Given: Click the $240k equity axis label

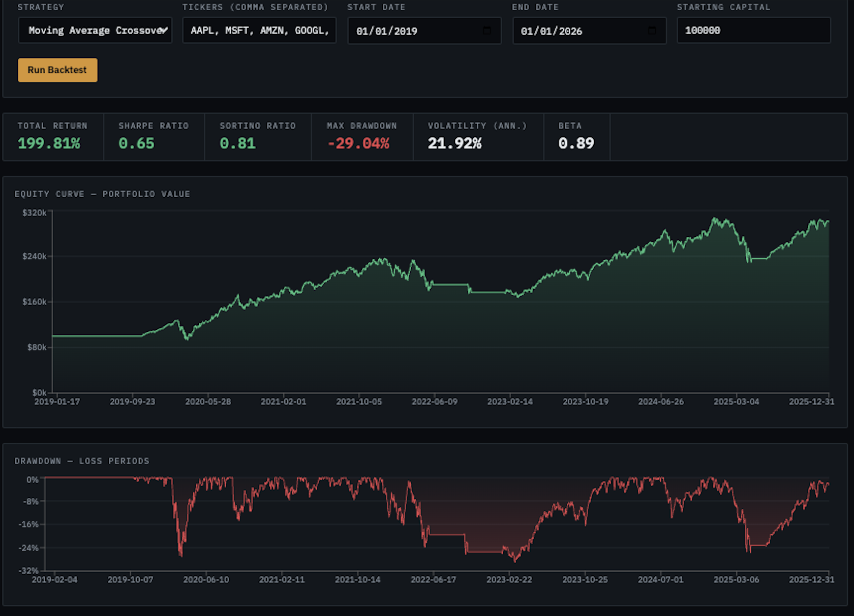Looking at the screenshot, I should [35, 256].
